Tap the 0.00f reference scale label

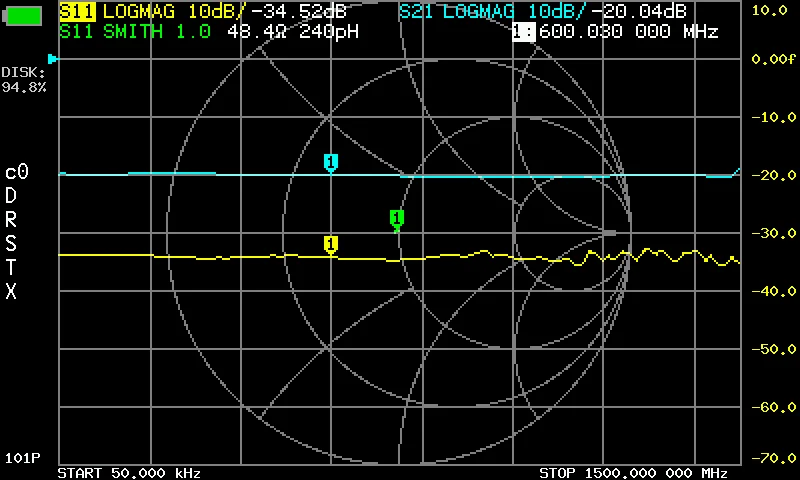pos(773,59)
